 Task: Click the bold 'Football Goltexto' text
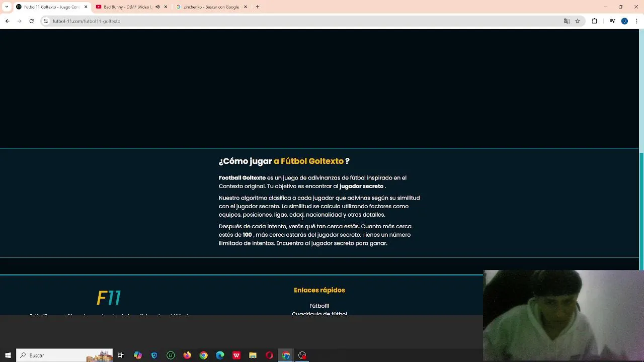click(242, 178)
